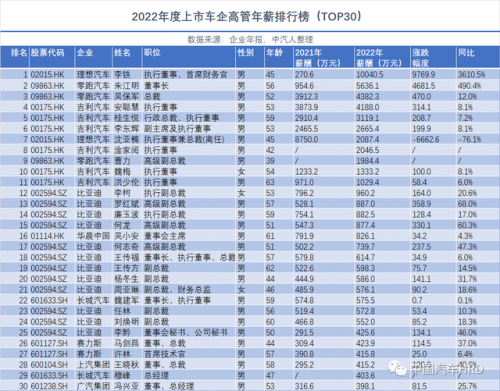Image resolution: width=500 pixels, height=391 pixels.
Task: Select the 2022年薪酬 column header
Action: click(x=379, y=58)
